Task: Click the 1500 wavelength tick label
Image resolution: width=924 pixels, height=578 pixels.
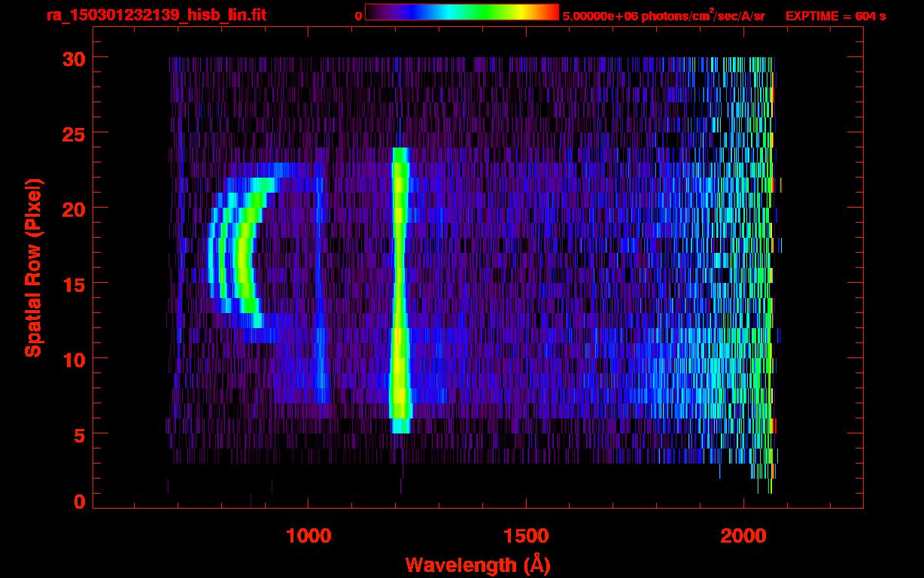Action: pyautogui.click(x=526, y=535)
